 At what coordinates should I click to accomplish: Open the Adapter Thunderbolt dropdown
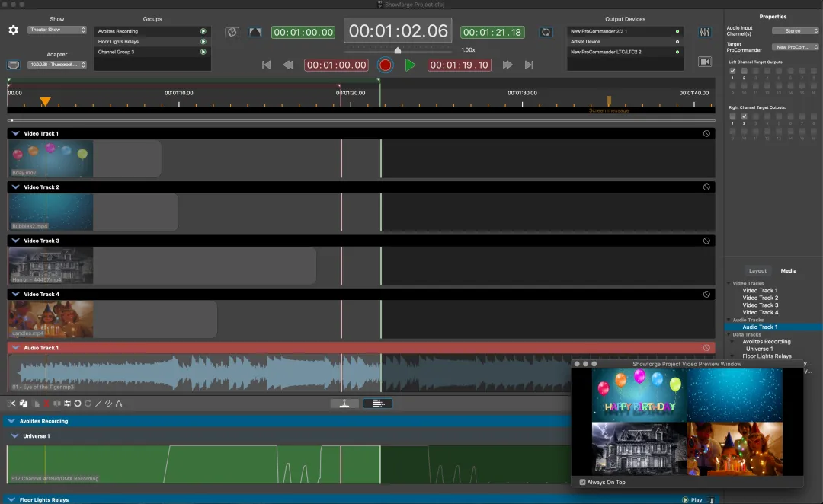click(56, 65)
